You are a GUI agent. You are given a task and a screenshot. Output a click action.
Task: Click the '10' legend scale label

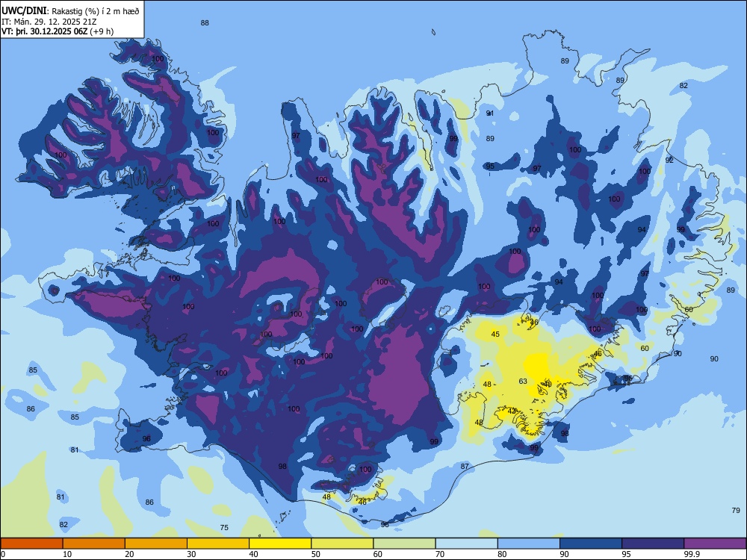click(67, 554)
